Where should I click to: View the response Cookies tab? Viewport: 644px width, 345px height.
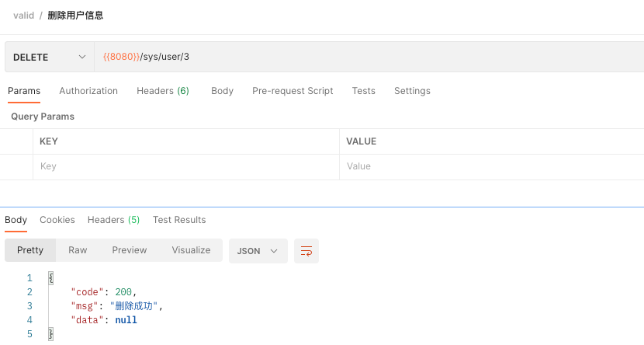[57, 220]
